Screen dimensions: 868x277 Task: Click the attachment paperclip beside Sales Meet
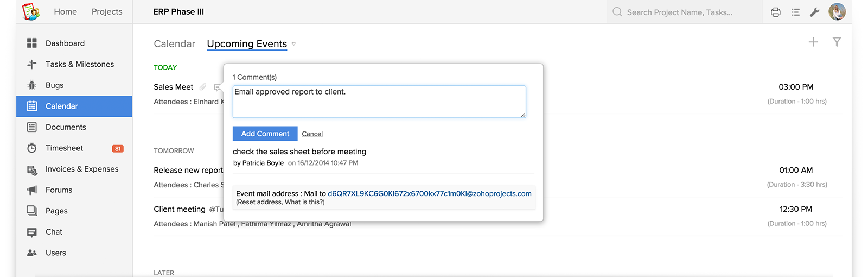(203, 87)
